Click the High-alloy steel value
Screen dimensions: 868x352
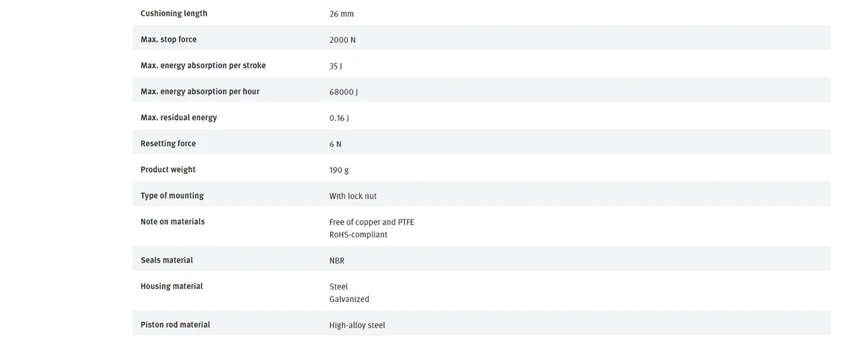coord(357,325)
